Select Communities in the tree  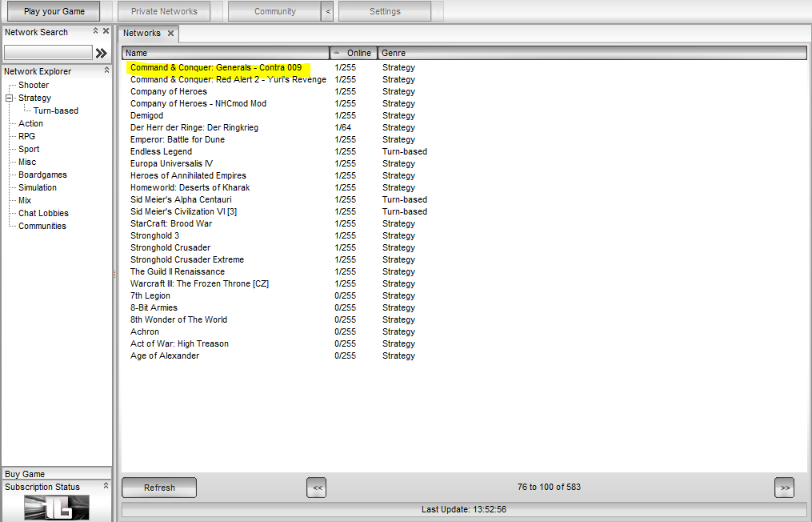42,226
